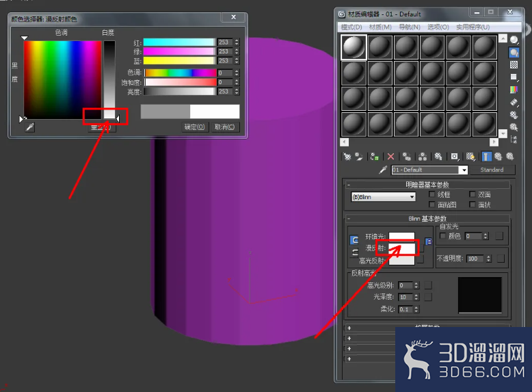
Task: Click the 红 value spinner arrows
Action: [237, 42]
